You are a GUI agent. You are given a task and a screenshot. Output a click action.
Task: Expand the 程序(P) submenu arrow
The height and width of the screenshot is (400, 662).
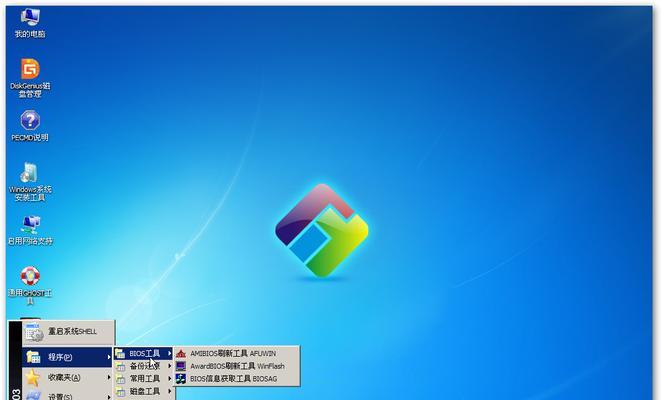click(x=109, y=357)
